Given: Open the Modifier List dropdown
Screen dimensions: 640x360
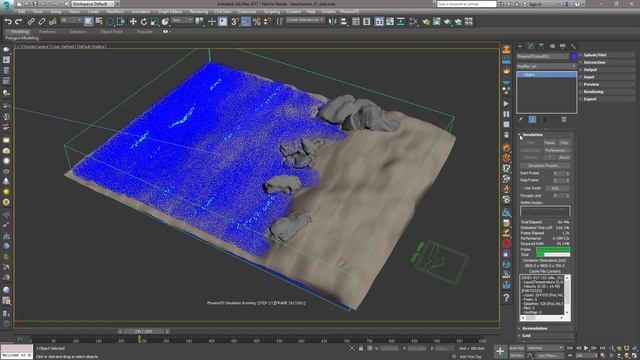Looking at the screenshot, I should coord(547,66).
